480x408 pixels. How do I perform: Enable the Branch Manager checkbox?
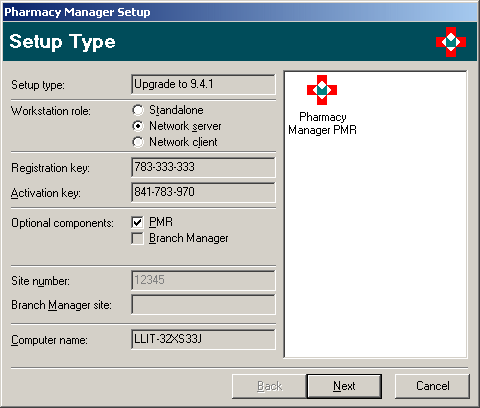coord(137,238)
